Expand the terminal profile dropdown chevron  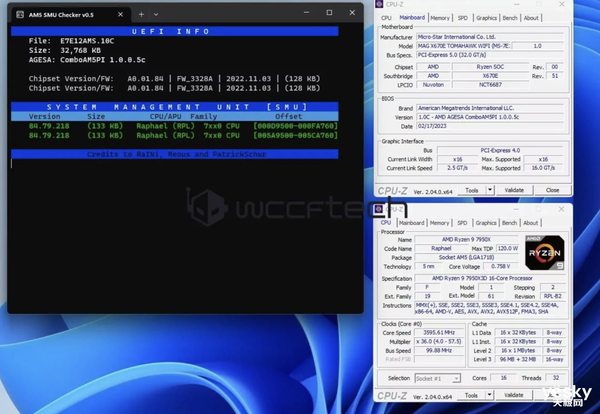click(156, 15)
